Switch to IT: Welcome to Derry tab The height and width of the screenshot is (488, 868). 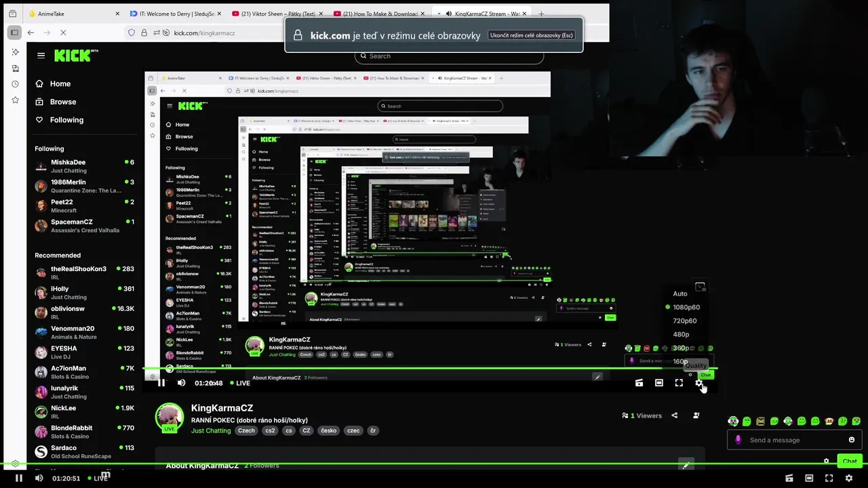(172, 14)
